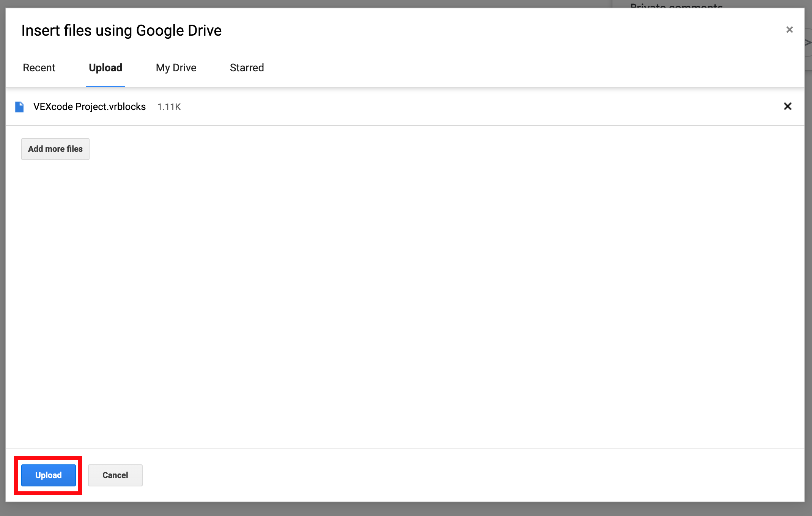Click the blue document file icon
The image size is (812, 516).
point(19,107)
